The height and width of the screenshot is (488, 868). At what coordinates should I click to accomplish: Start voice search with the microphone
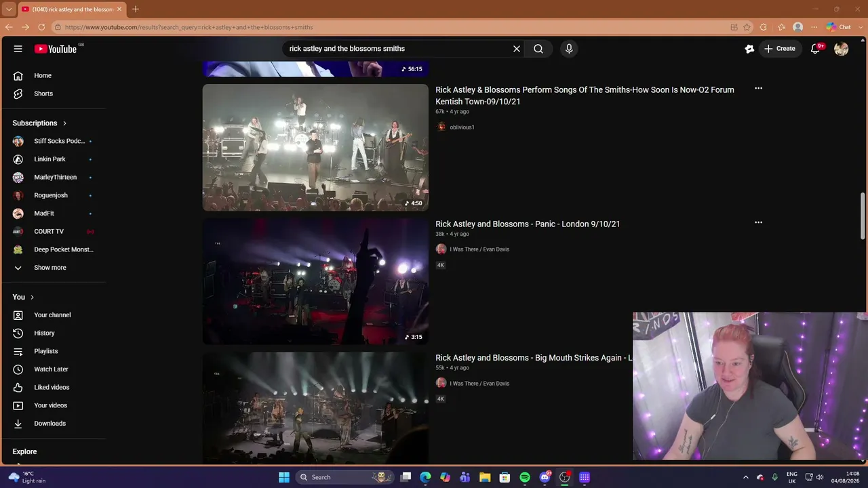569,49
